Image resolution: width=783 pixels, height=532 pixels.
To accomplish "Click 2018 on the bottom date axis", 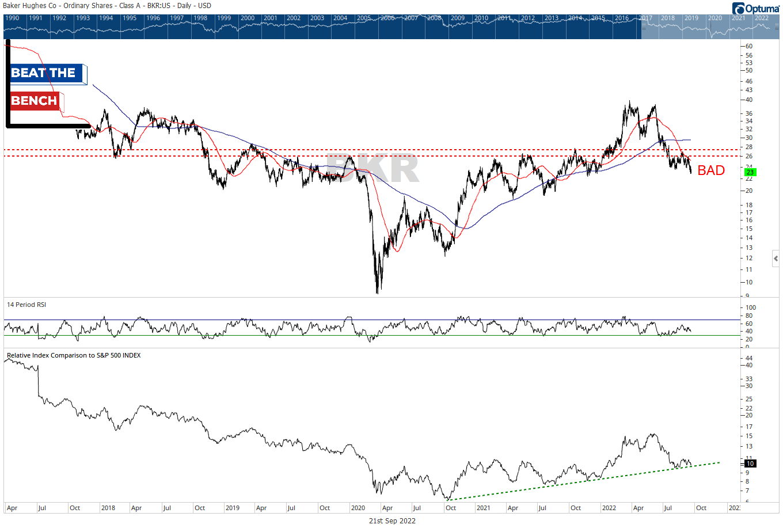I will 108,508.
